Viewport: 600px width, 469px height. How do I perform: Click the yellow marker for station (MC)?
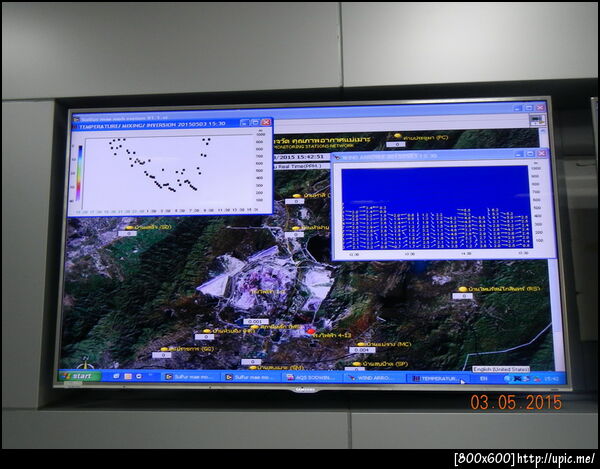coord(360,344)
